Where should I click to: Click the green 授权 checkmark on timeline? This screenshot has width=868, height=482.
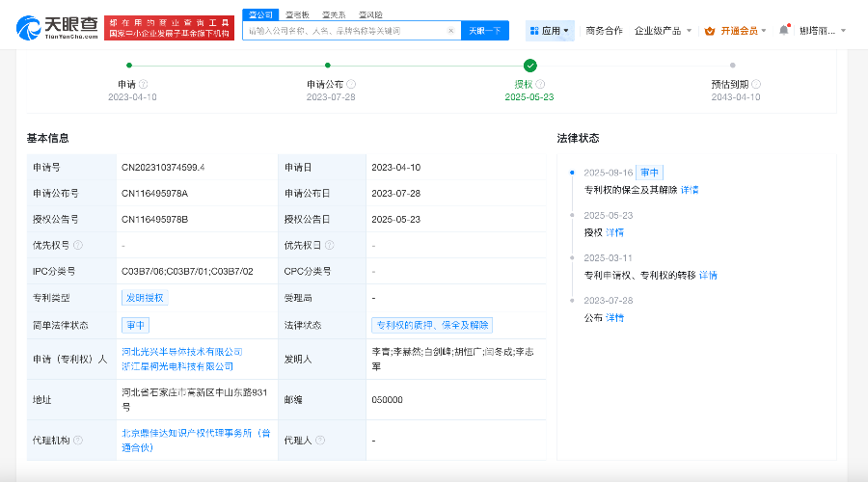(x=529, y=66)
